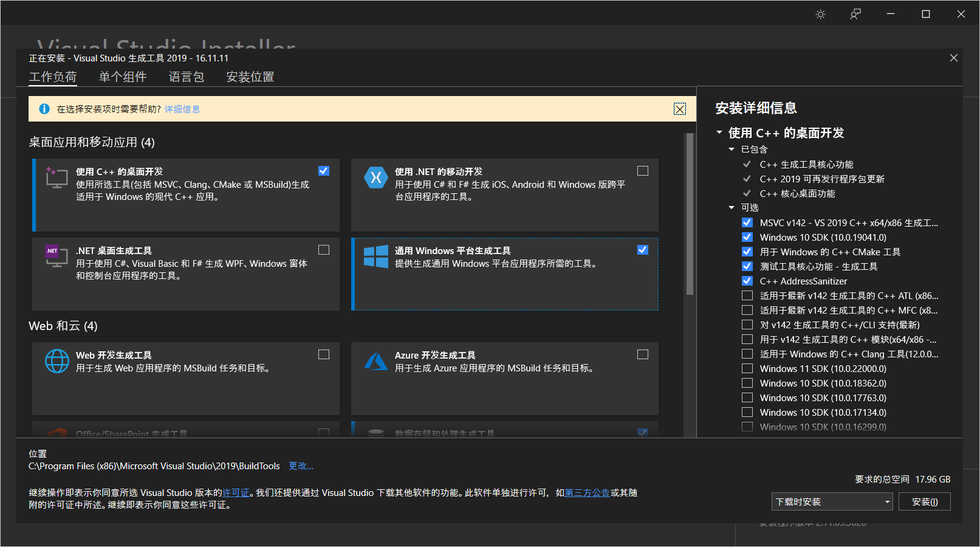Click the install path text C:\Program Files (x86)
The width and height of the screenshot is (980, 547).
point(154,466)
